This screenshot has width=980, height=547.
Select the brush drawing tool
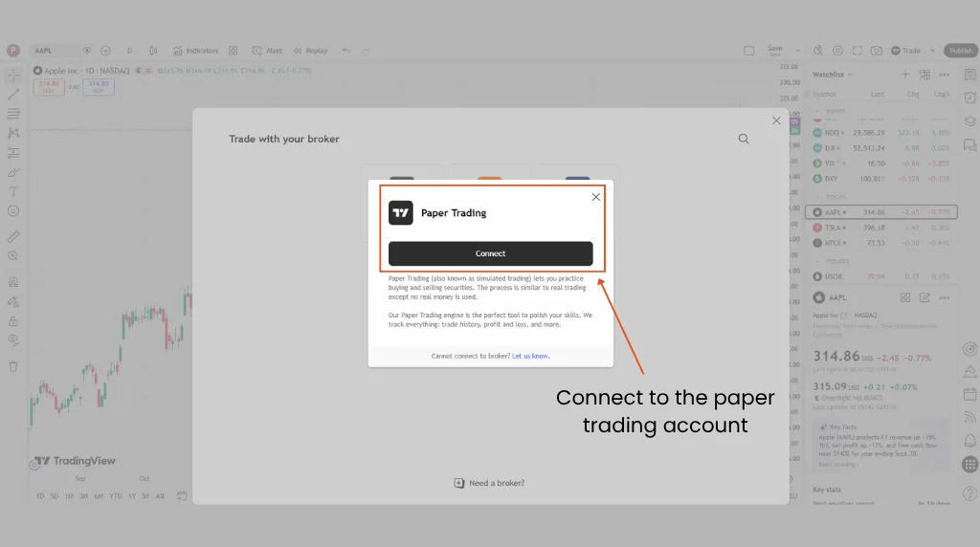pyautogui.click(x=13, y=172)
